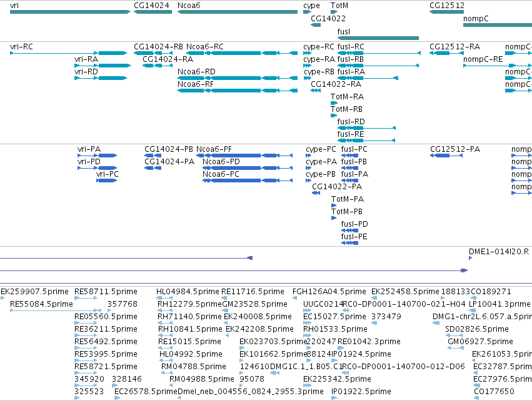Image resolution: width=532 pixels, height=401 pixels.
Task: Click EST IP01922.5prime label
Action: click(361, 392)
